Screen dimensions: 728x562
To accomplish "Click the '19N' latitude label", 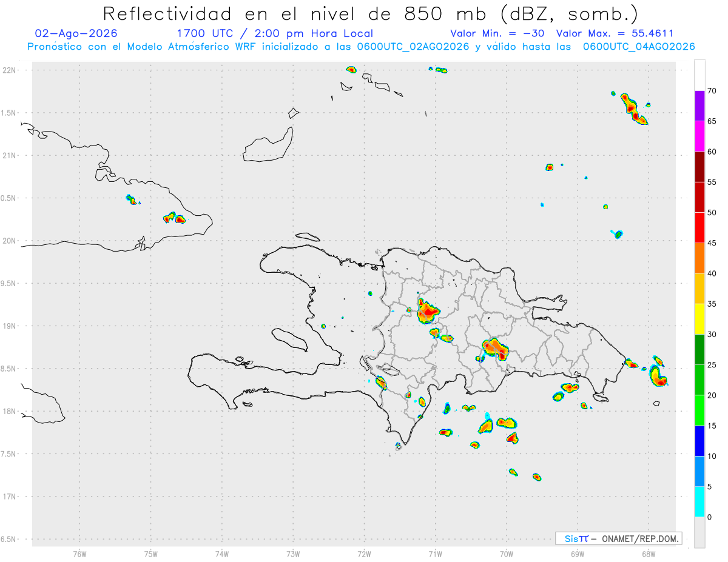I will [x=10, y=326].
